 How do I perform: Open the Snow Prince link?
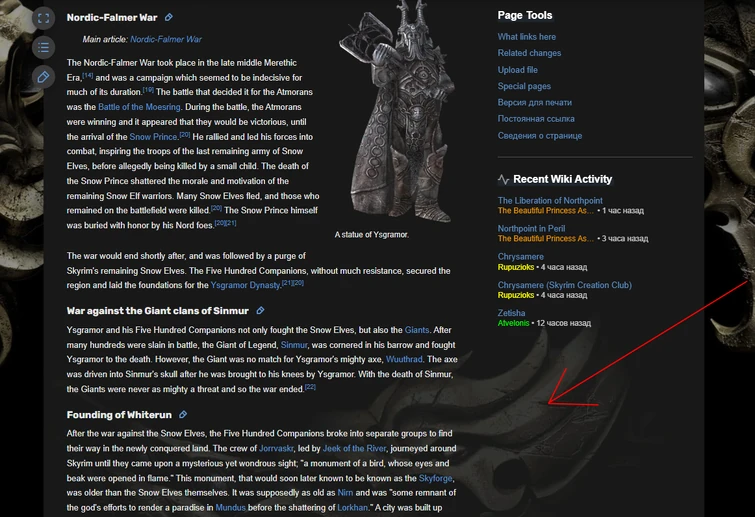[x=153, y=137]
